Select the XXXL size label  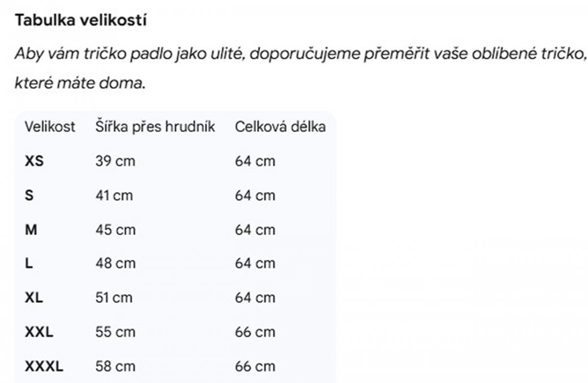44,366
